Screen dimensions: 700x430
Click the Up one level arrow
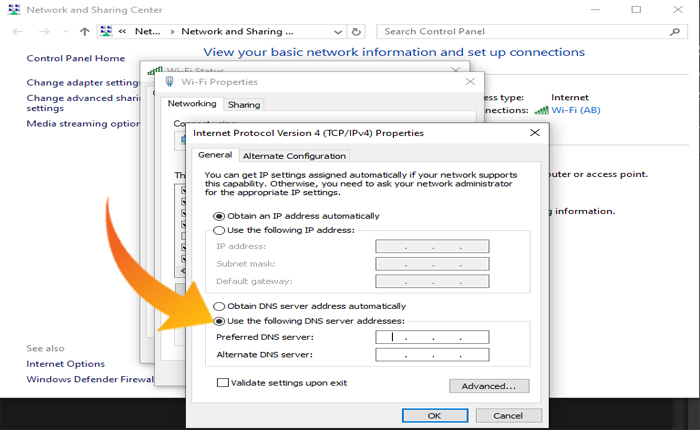point(85,31)
